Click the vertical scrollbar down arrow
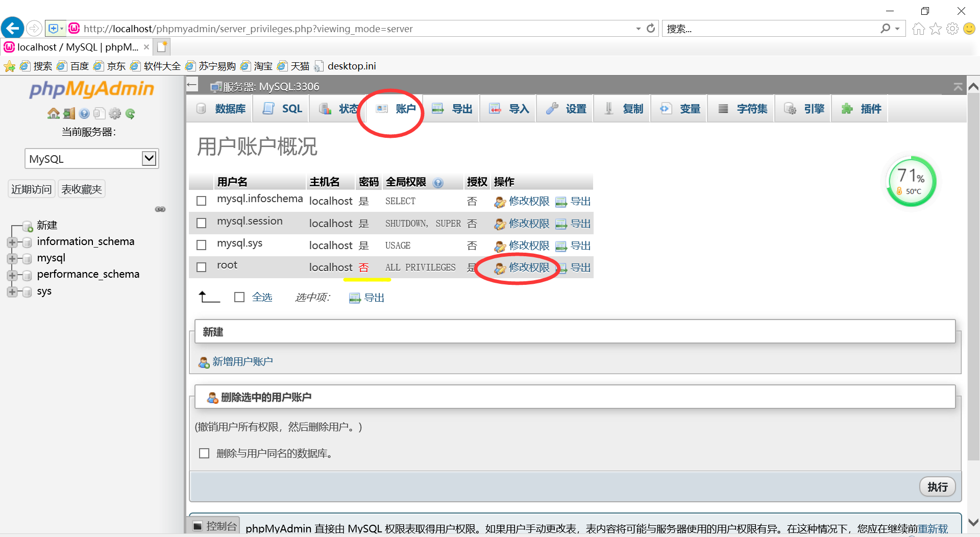The width and height of the screenshot is (980, 537). [x=973, y=523]
